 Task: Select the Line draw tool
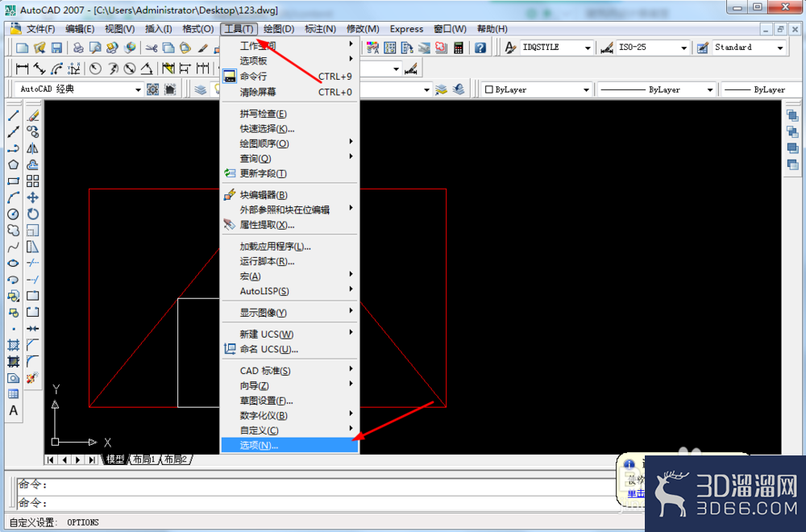[x=14, y=115]
